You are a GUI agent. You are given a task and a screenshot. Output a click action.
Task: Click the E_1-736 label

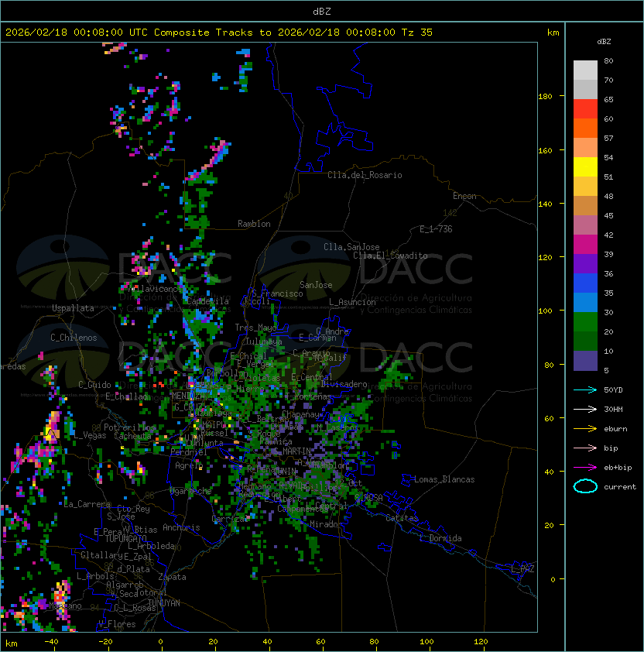[x=436, y=229]
